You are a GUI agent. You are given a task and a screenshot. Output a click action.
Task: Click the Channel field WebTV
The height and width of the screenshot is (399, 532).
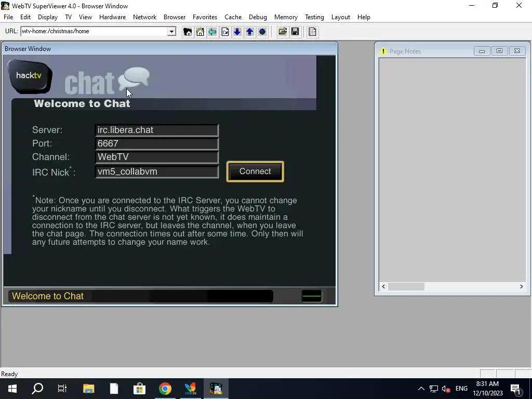click(157, 157)
